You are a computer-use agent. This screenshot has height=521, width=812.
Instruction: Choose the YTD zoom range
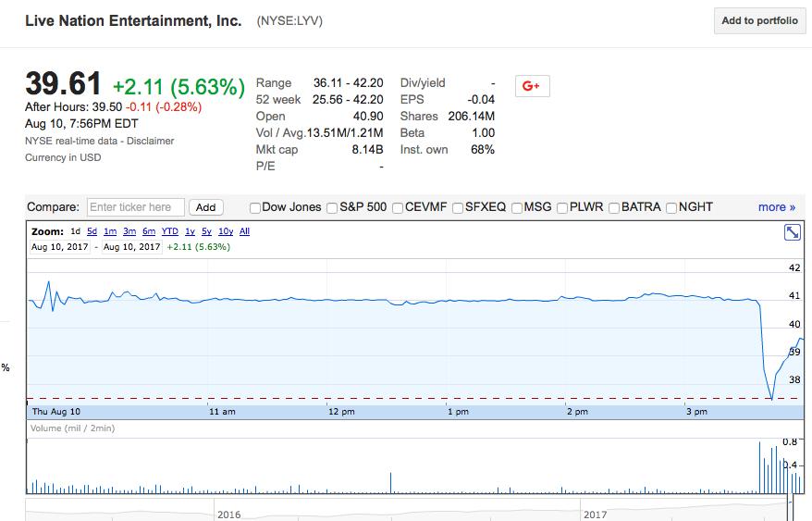click(169, 231)
